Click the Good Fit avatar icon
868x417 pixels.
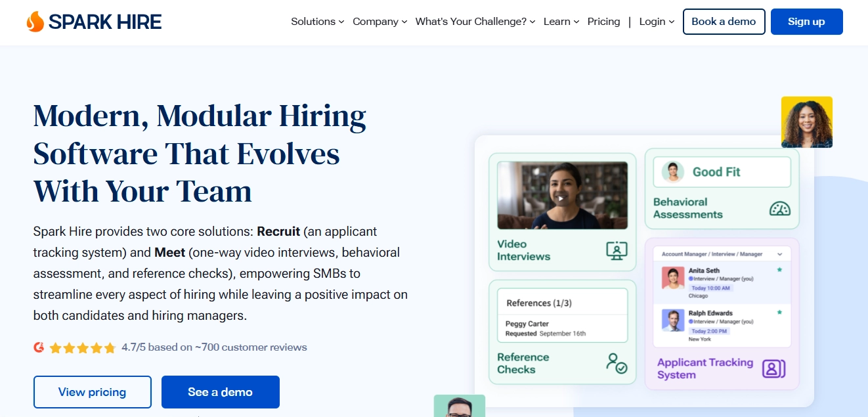[x=672, y=172]
